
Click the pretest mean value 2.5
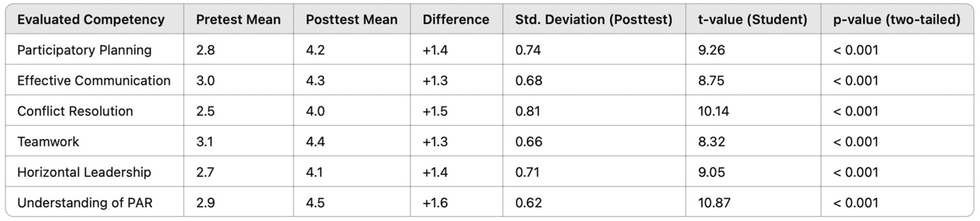pyautogui.click(x=206, y=111)
